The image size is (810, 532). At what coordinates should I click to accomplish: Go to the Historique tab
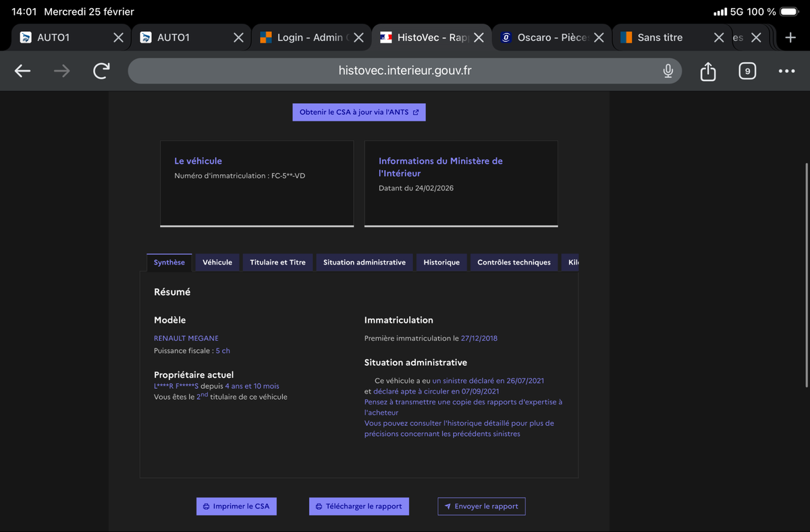click(441, 263)
